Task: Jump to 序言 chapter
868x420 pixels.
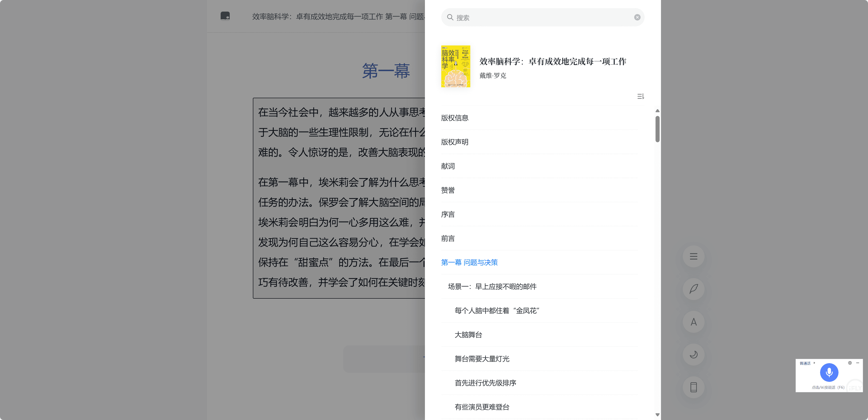Action: click(448, 215)
